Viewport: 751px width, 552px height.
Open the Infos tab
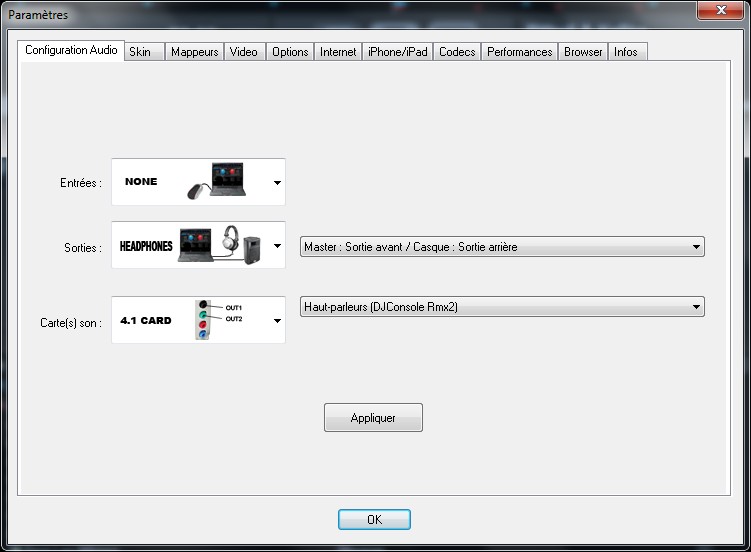(626, 52)
